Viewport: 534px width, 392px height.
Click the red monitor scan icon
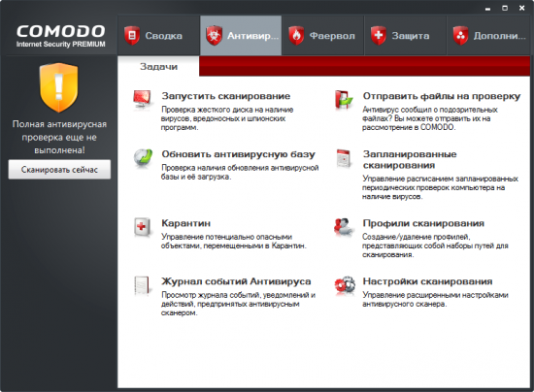143,100
